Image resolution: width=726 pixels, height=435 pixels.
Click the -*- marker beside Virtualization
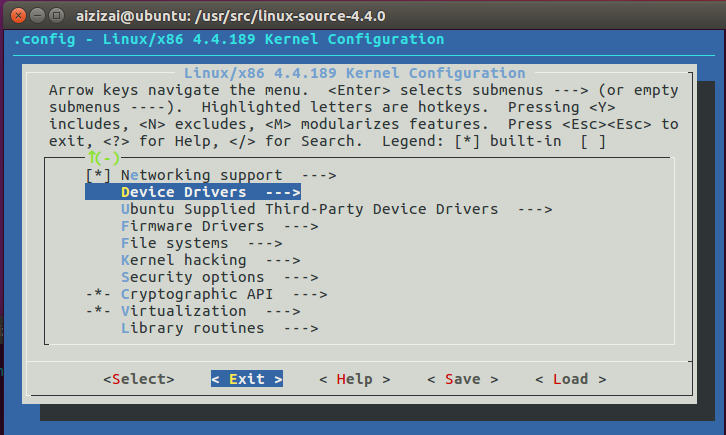coord(98,311)
